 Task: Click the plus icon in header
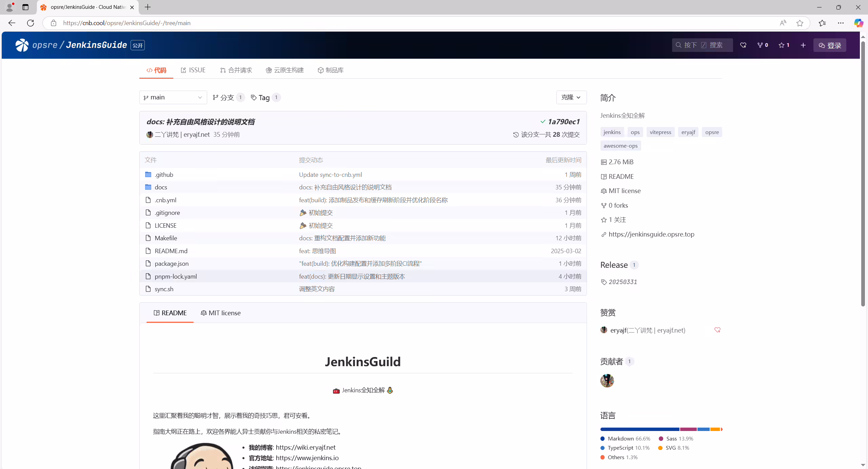(803, 45)
